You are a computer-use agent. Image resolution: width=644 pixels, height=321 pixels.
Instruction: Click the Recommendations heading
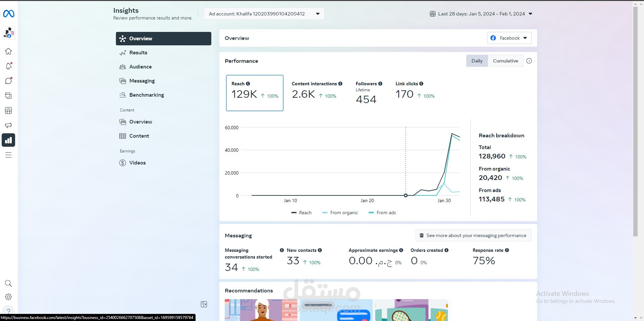pyautogui.click(x=249, y=291)
